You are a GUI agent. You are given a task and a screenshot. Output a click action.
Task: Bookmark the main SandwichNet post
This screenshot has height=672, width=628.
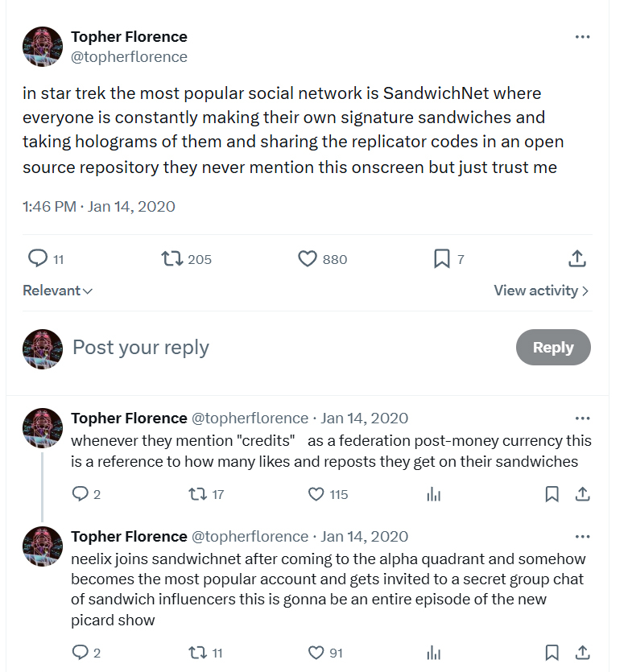pyautogui.click(x=441, y=258)
